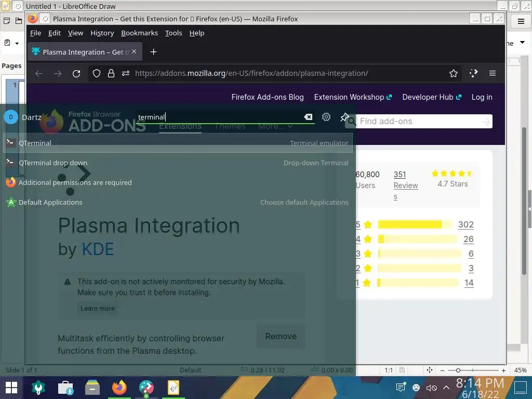Click the 6 three-star reviews count

(471, 254)
